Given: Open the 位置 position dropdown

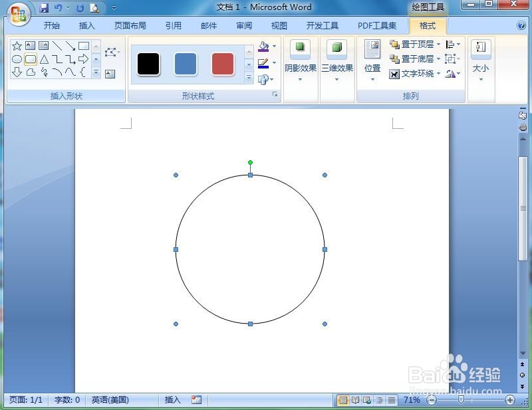Looking at the screenshot, I should [x=372, y=60].
